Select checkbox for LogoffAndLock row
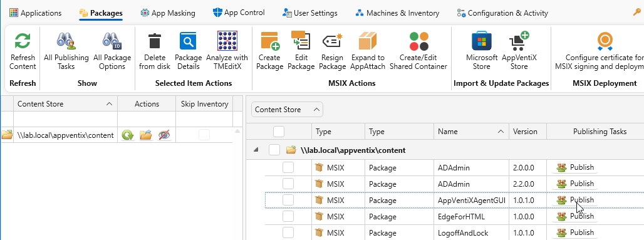The height and width of the screenshot is (240, 644). click(288, 232)
